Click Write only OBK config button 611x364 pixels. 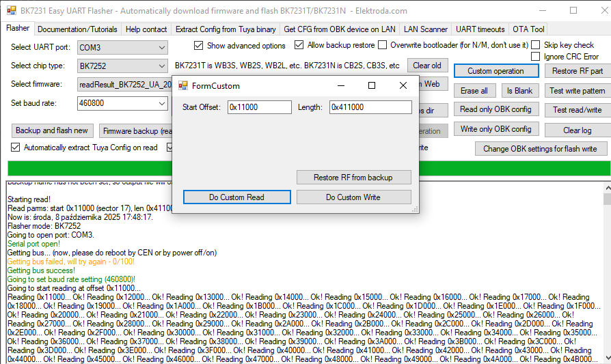point(496,129)
